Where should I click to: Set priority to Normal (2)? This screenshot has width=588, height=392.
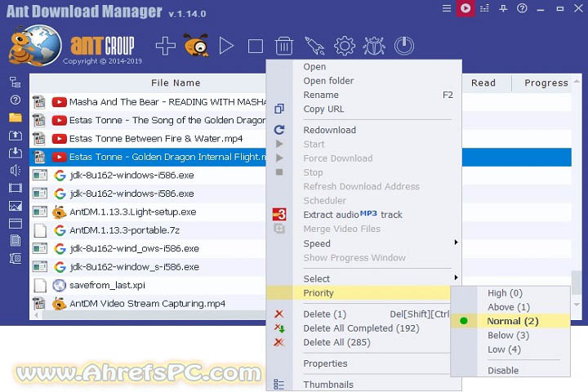point(510,321)
